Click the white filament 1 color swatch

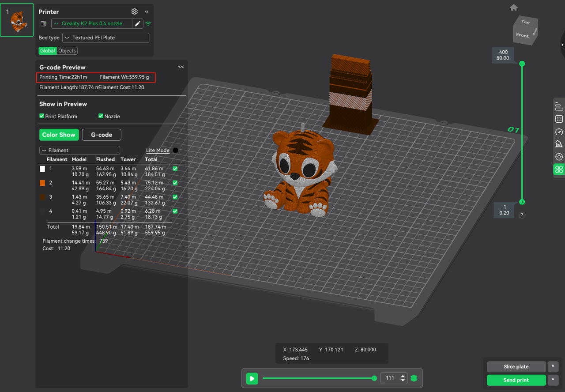42,169
